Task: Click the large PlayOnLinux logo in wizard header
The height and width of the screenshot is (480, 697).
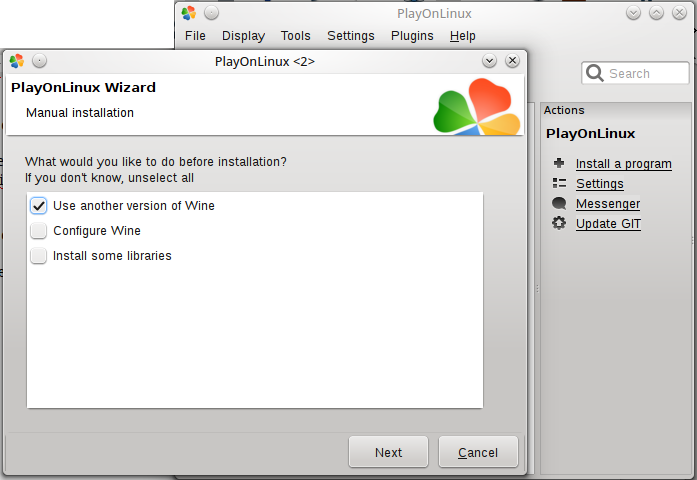Action: tap(477, 106)
